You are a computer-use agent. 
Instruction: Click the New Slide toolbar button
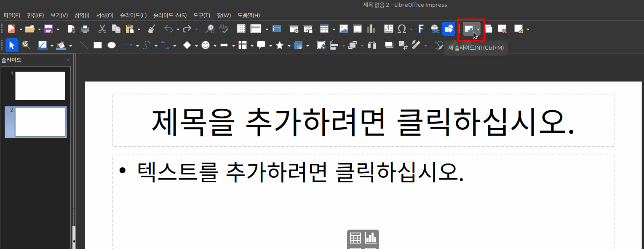[468, 29]
